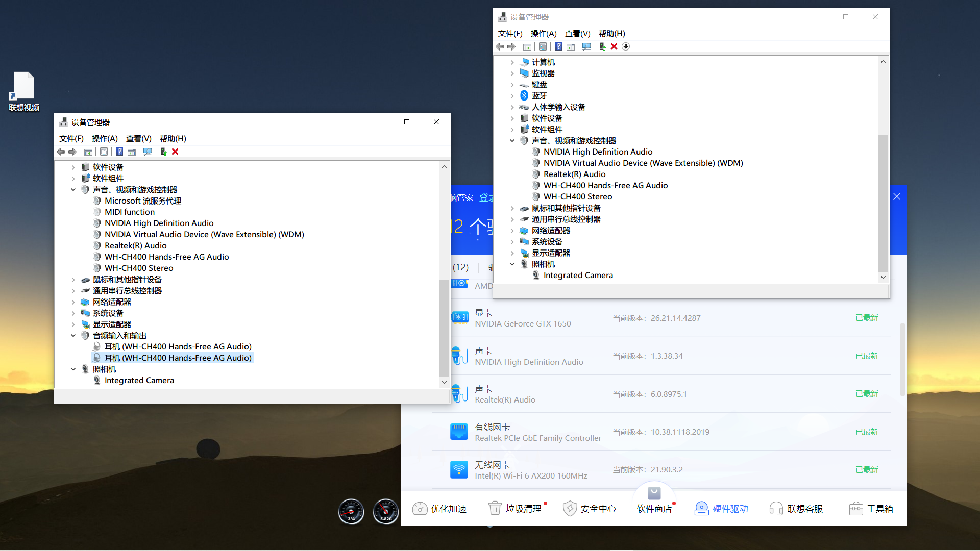980x551 pixels.
Task: Expand 鼠标和其他指针设备 in left Device Manager
Action: pos(73,280)
